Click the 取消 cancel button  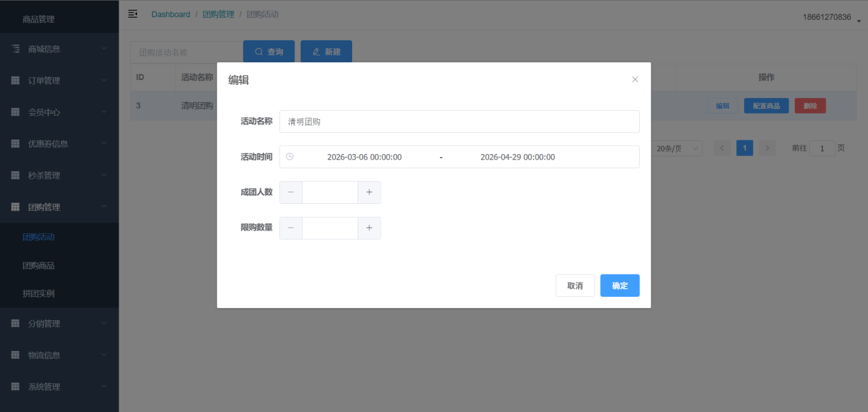[x=575, y=285]
